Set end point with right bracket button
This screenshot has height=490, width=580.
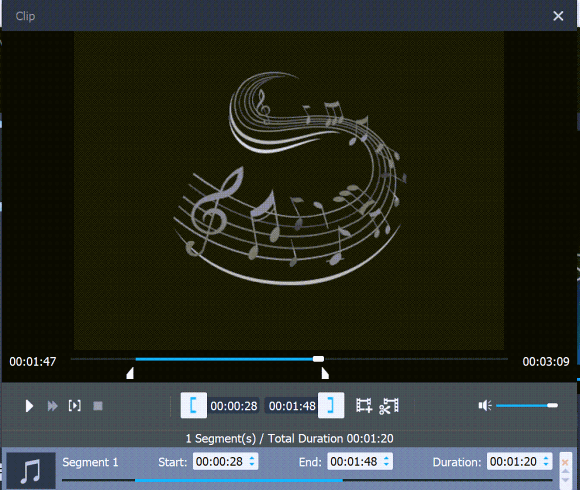[x=331, y=405]
